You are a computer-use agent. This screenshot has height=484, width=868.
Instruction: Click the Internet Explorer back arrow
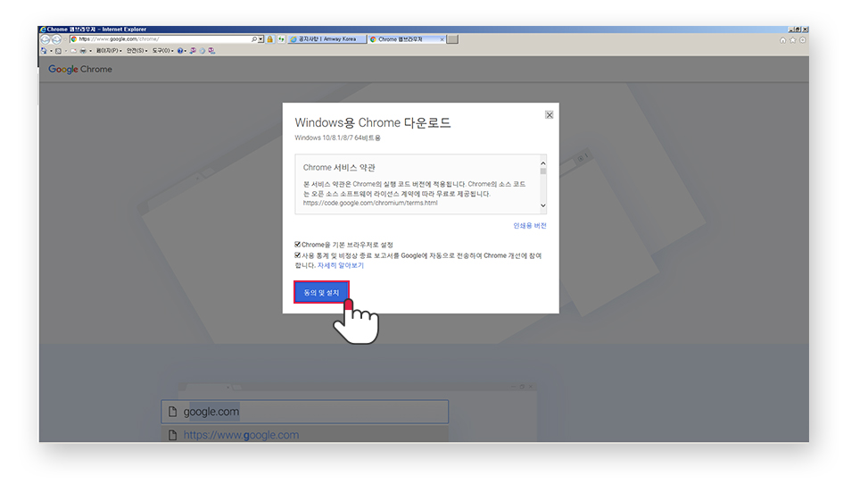tap(45, 39)
